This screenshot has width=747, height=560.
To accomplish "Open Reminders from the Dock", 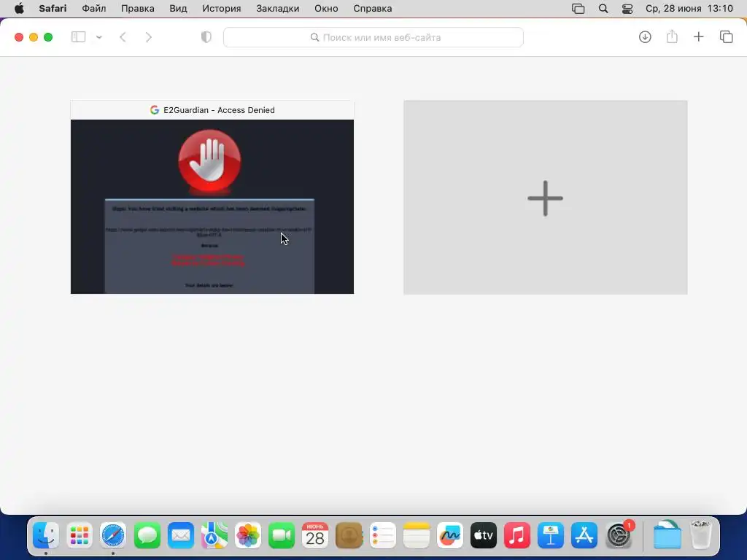I will (382, 536).
